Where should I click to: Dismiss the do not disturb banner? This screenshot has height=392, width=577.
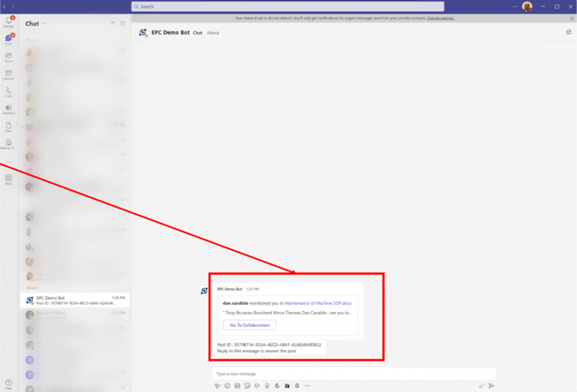pos(571,18)
